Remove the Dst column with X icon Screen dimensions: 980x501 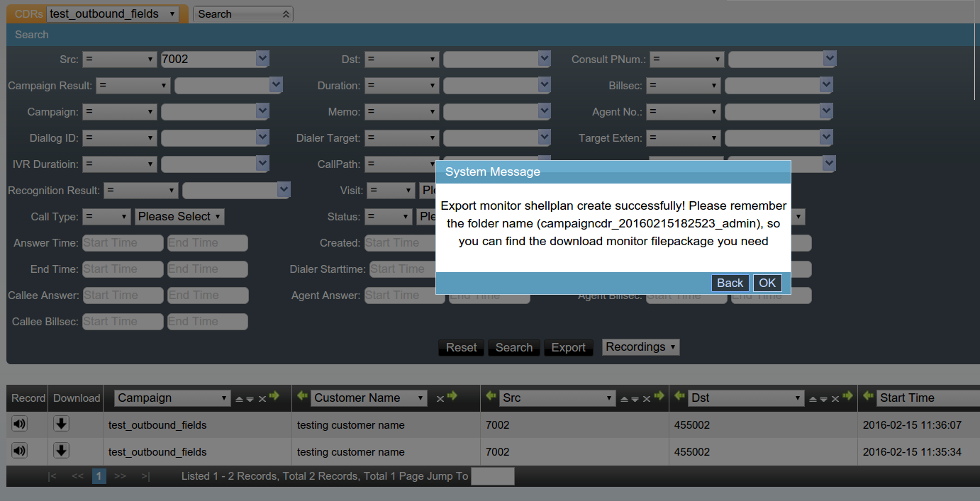pos(835,399)
